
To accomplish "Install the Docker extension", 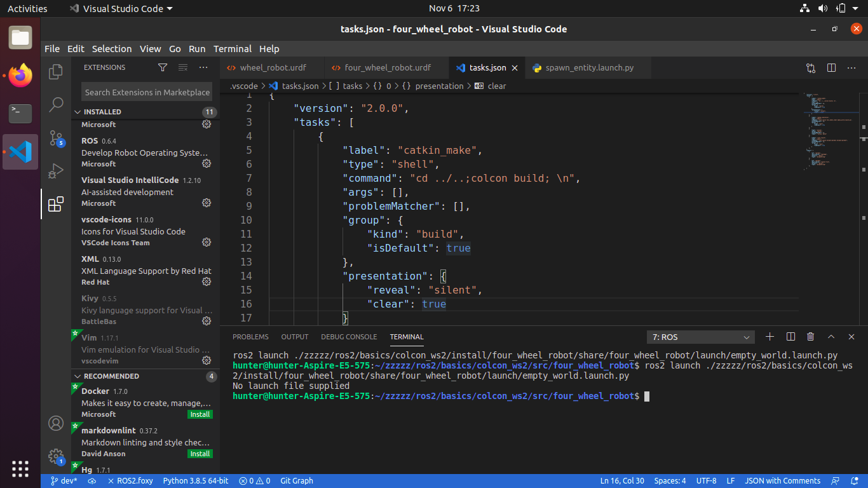I will tap(200, 414).
